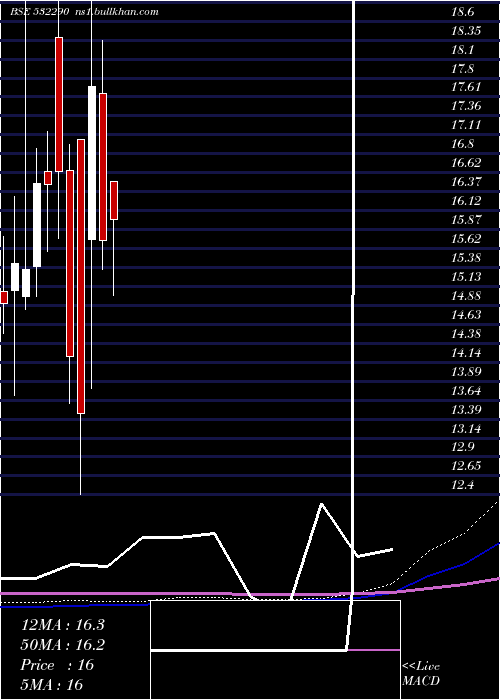Select the 17.8 price axis label

point(463,69)
